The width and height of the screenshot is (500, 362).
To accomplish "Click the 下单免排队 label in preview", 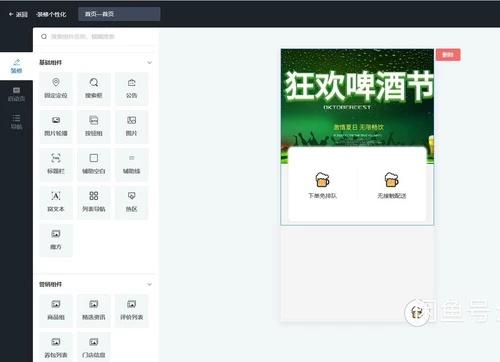I will coord(322,196).
